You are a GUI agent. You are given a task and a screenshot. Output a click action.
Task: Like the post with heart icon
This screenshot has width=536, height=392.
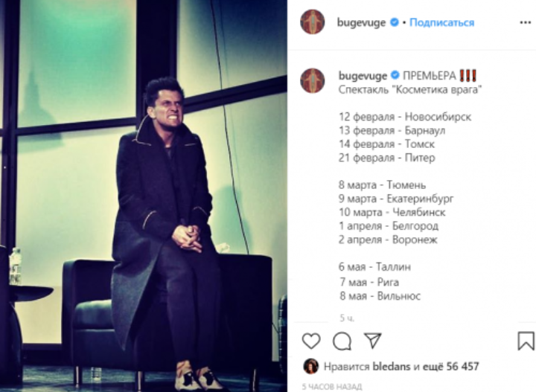(311, 341)
